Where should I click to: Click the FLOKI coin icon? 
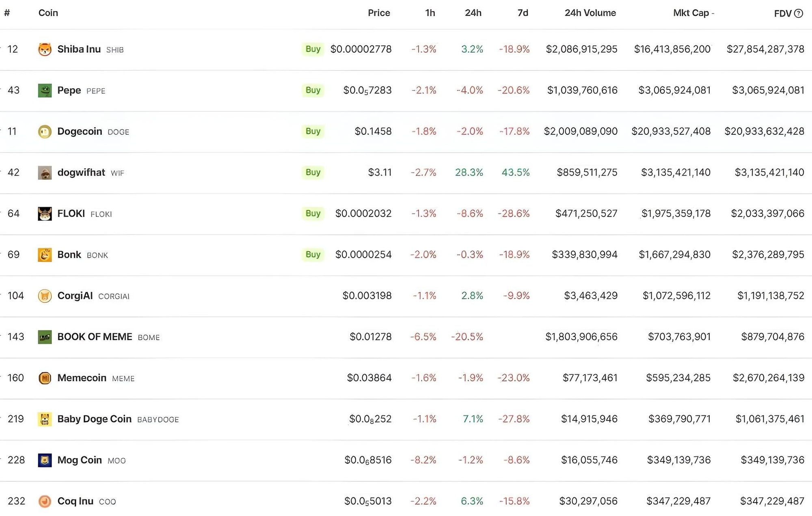pyautogui.click(x=45, y=214)
